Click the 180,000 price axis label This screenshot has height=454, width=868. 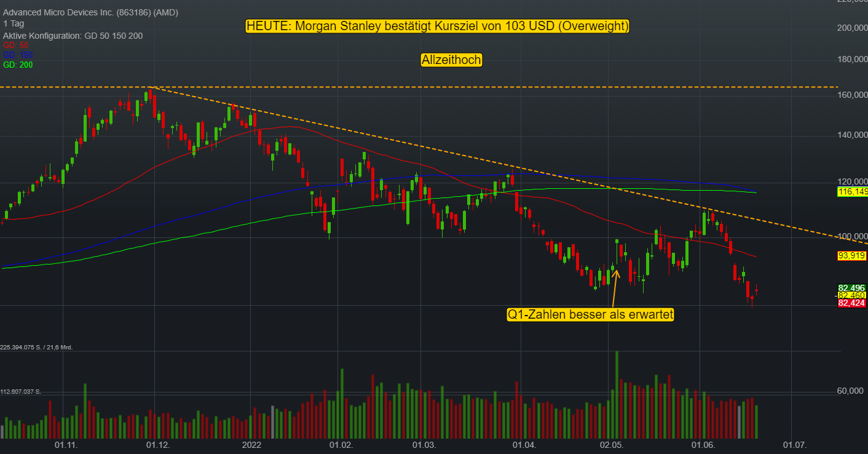853,60
